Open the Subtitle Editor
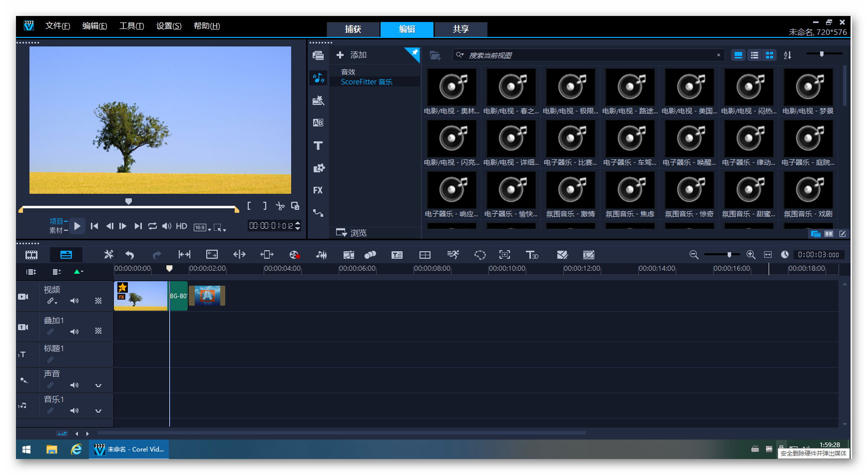 397,255
